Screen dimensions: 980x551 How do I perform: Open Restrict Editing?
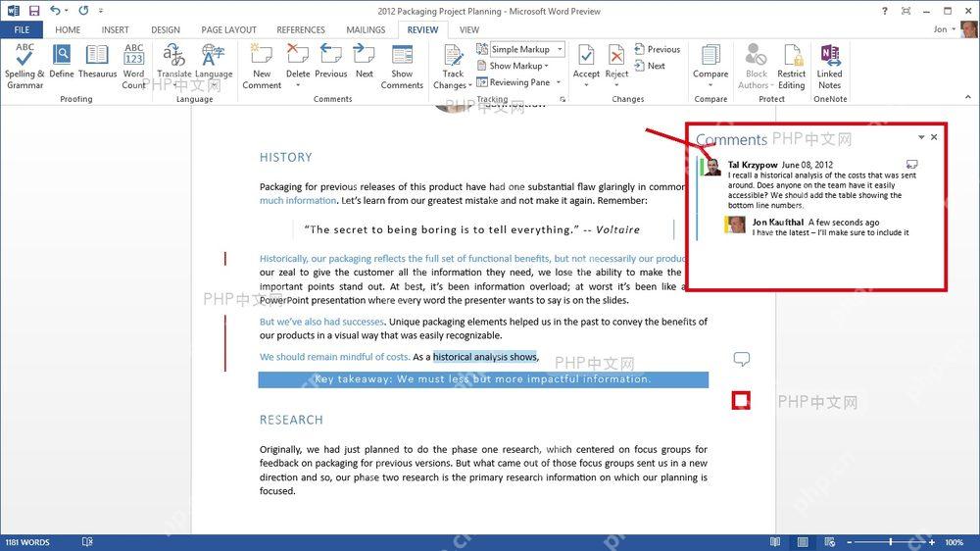791,67
